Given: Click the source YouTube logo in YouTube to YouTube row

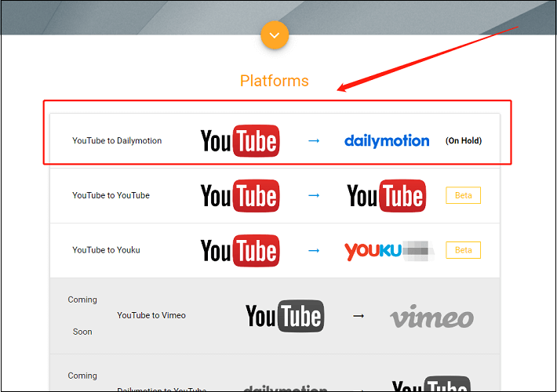Looking at the screenshot, I should pyautogui.click(x=240, y=196).
